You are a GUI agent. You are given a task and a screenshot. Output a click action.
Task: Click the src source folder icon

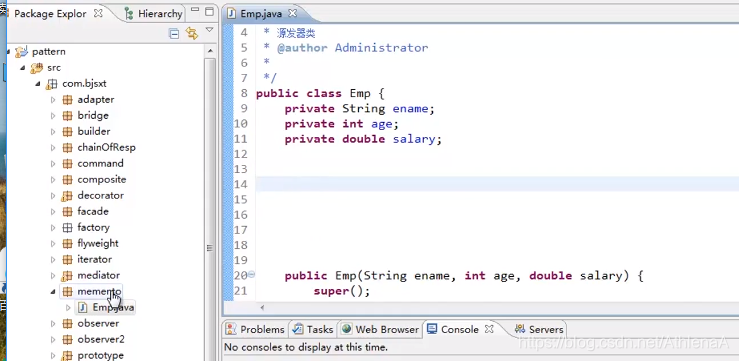click(x=36, y=68)
